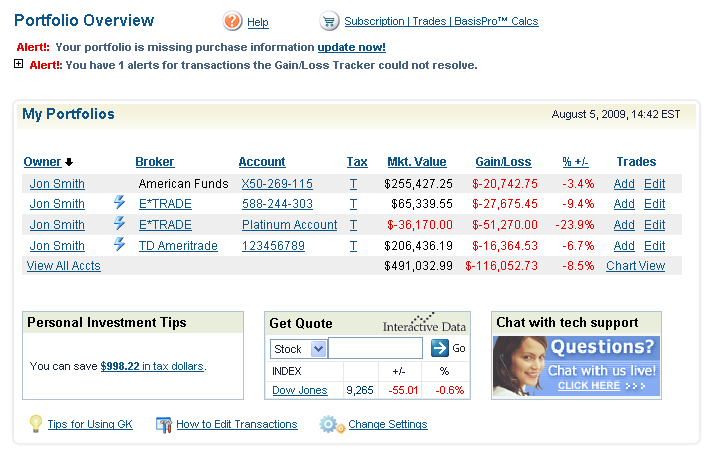Expand the unresolved transactions alert plus box
This screenshot has width=715, height=456.
18,64
